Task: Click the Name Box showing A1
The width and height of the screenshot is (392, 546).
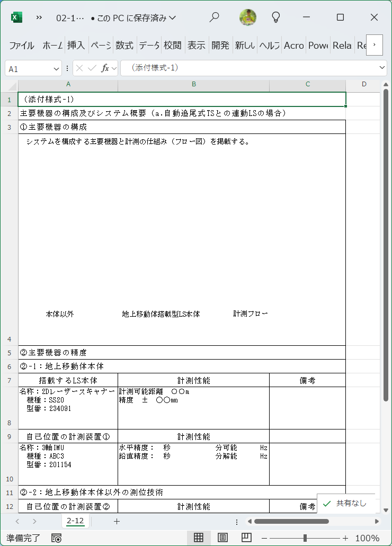Action: [29, 69]
